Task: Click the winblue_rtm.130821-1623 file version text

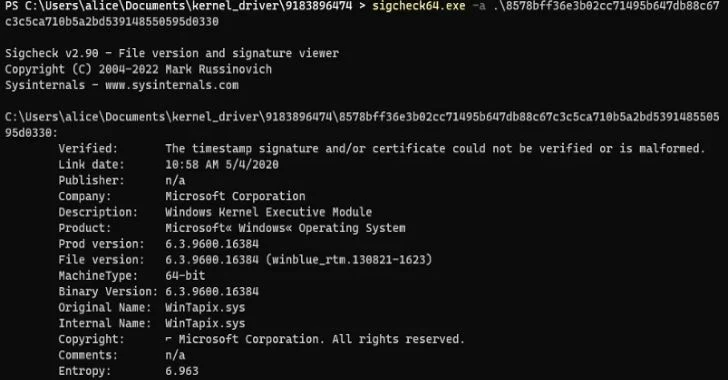Action: (x=349, y=260)
